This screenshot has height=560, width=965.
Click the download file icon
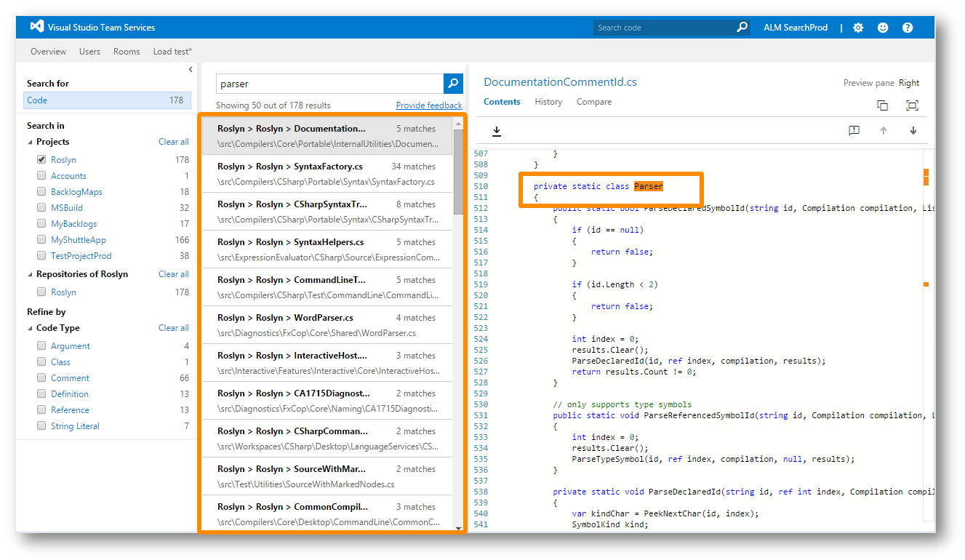(x=497, y=131)
